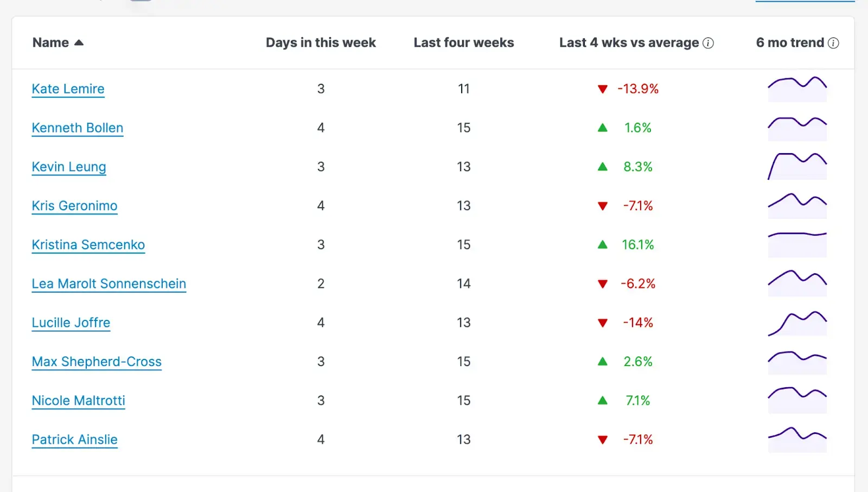Click the sort arrow next to Name

click(79, 42)
